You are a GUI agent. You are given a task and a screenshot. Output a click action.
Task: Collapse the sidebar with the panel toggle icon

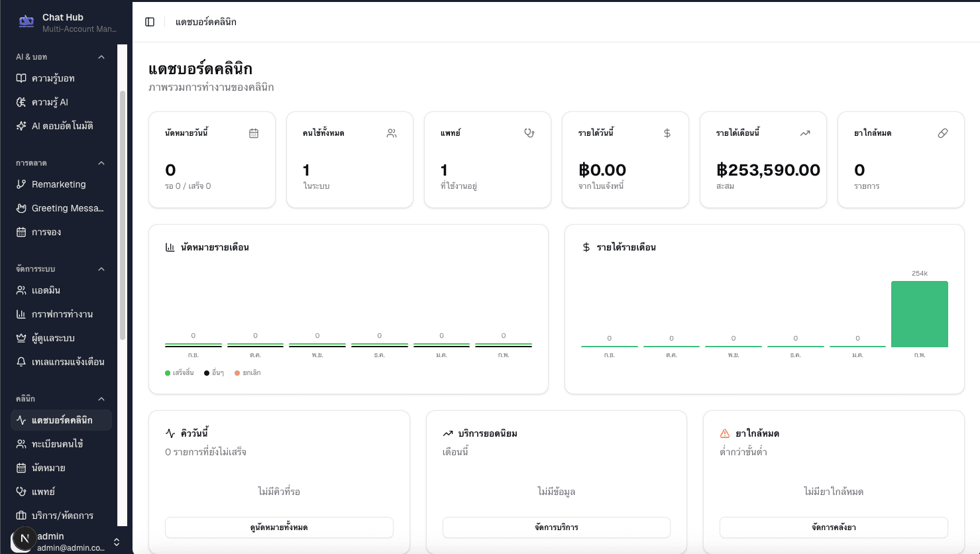click(x=150, y=21)
